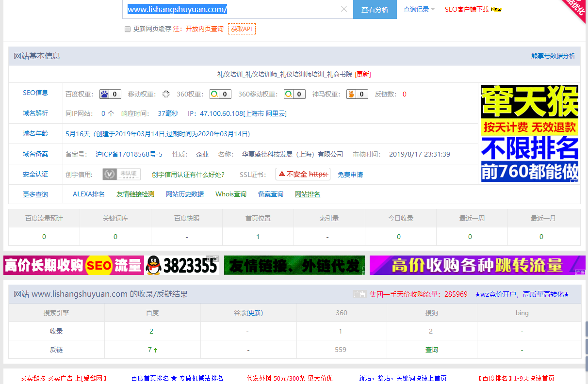Open 集团一手天价收购流量 ad link
Image resolution: width=588 pixels, height=384 pixels.
[419, 294]
